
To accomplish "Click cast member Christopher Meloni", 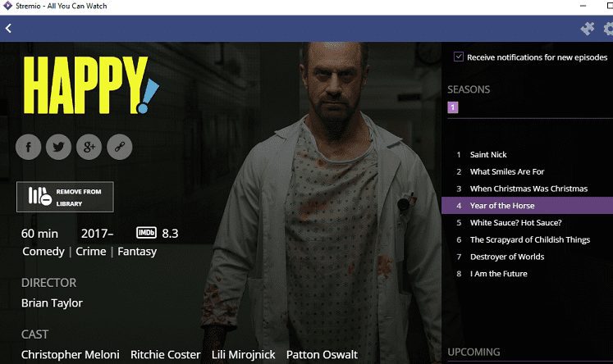I will click(71, 355).
